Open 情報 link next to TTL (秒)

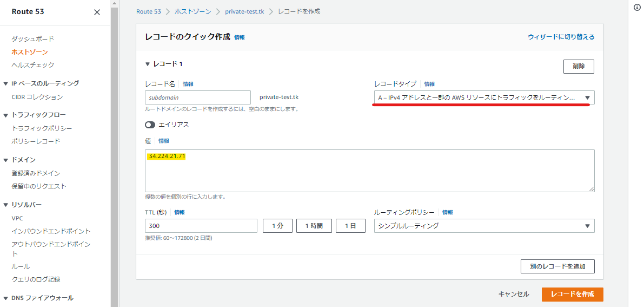180,212
